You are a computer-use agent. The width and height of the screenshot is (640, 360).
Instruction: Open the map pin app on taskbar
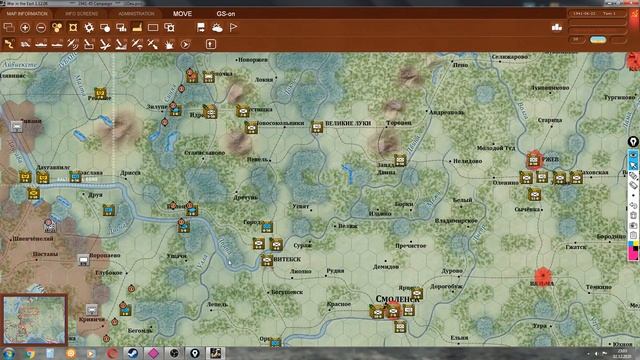pos(195,353)
